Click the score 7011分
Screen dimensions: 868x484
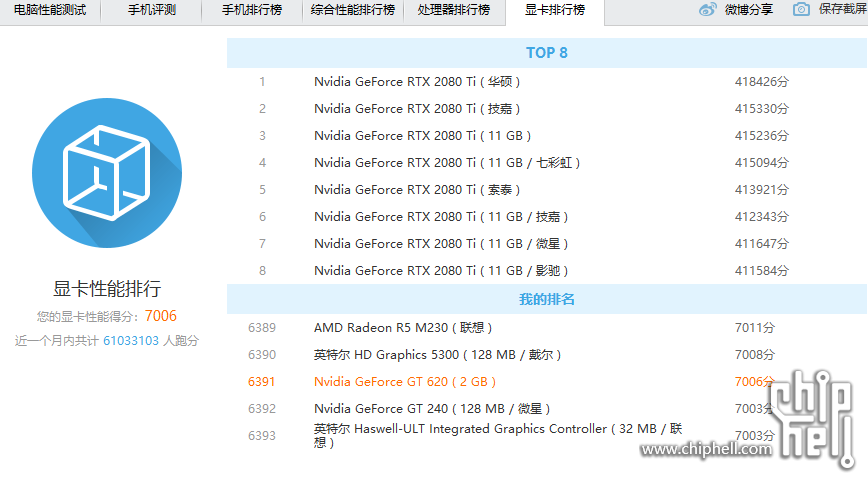755,328
